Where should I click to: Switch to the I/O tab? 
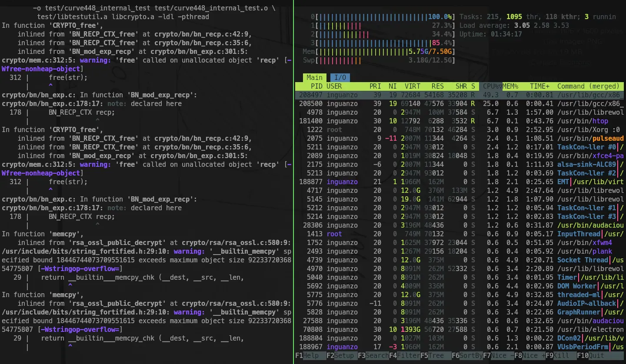click(x=340, y=78)
